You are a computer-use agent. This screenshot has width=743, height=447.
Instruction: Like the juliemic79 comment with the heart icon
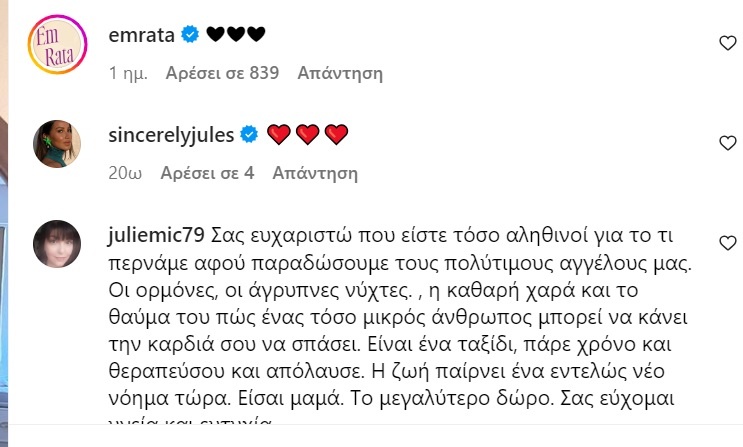(x=728, y=243)
